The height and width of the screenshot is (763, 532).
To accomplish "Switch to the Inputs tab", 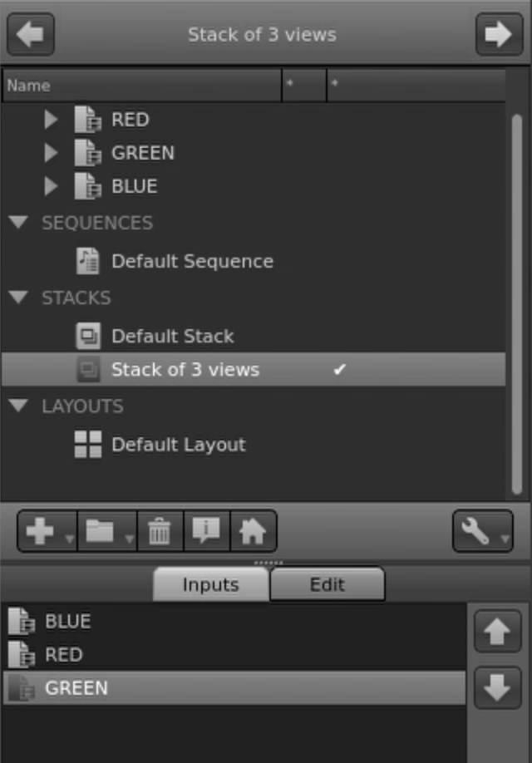I will [x=210, y=584].
